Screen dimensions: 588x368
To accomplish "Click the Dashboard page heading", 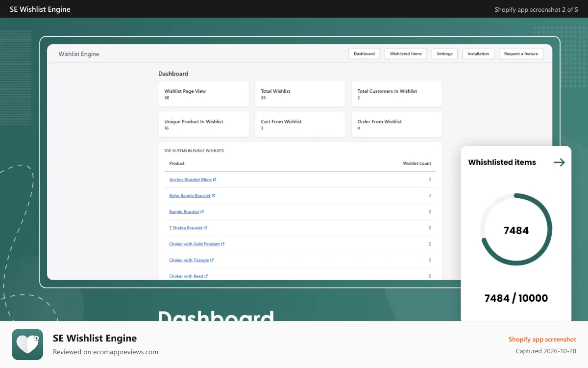I will tap(173, 74).
